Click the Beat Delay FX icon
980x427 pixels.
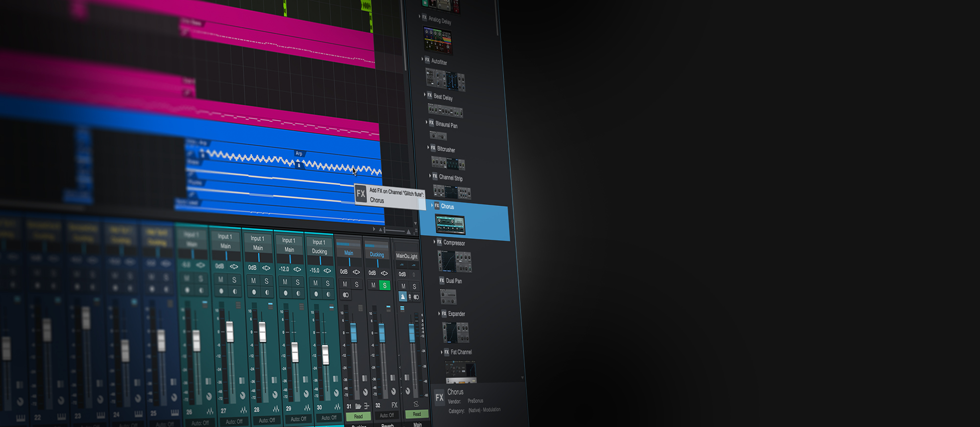430,95
